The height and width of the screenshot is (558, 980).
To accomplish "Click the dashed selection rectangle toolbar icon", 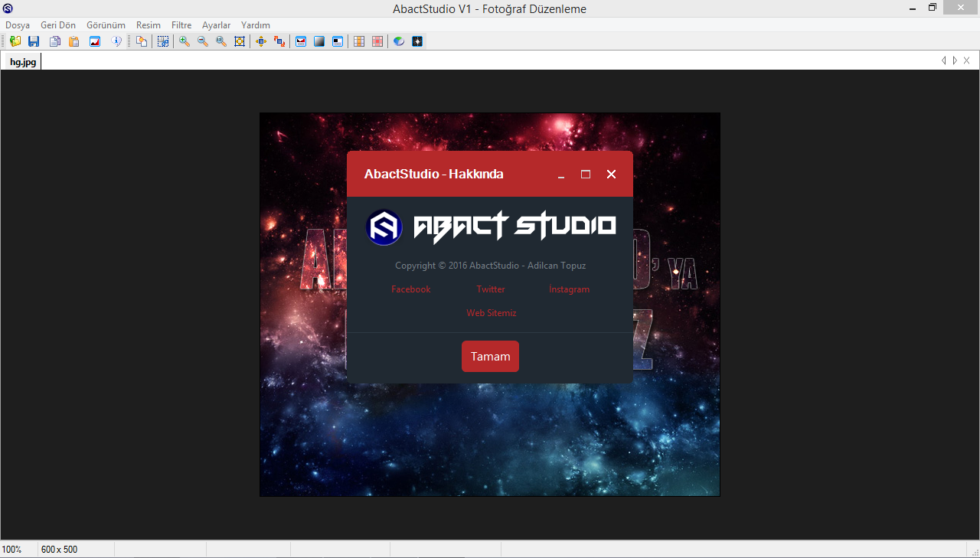I will coord(163,41).
